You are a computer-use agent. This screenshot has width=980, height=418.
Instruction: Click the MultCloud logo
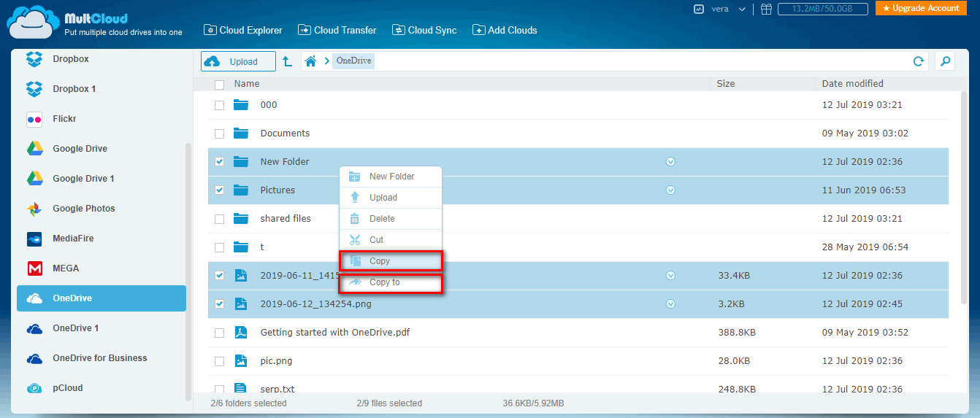pos(95,23)
